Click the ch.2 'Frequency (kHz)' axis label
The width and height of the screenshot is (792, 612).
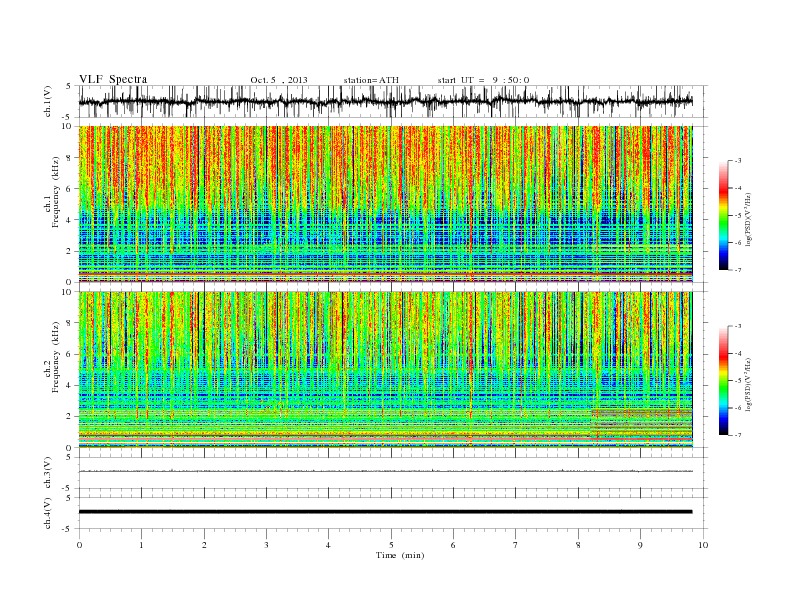pyautogui.click(x=56, y=356)
